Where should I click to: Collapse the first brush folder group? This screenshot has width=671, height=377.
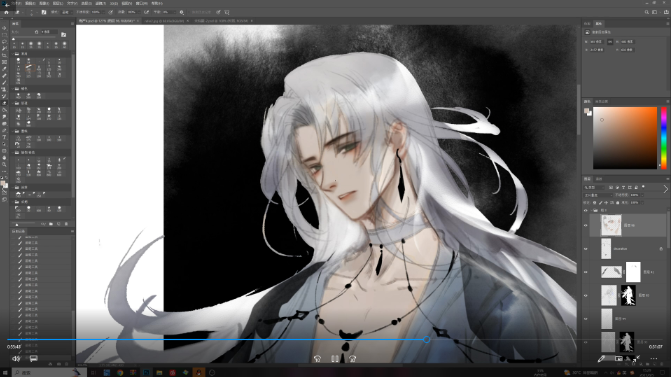pyautogui.click(x=13, y=54)
